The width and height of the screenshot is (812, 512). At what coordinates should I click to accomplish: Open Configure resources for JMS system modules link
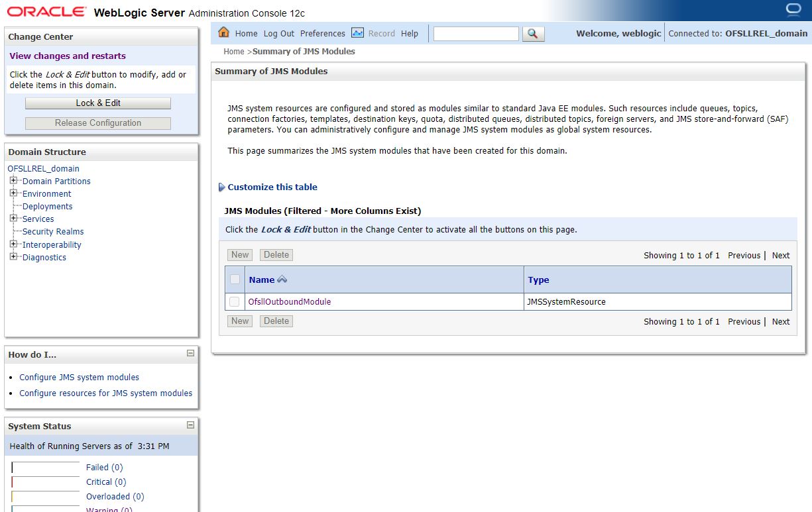[105, 393]
